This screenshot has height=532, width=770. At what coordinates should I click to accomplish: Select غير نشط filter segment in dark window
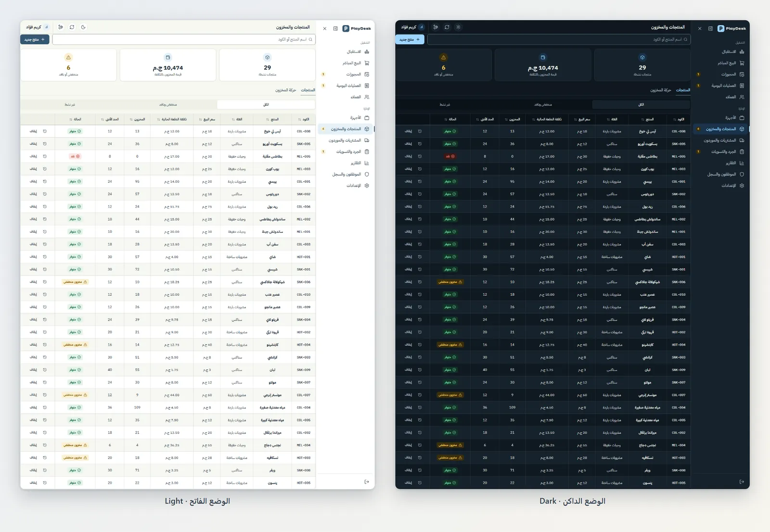click(x=445, y=104)
